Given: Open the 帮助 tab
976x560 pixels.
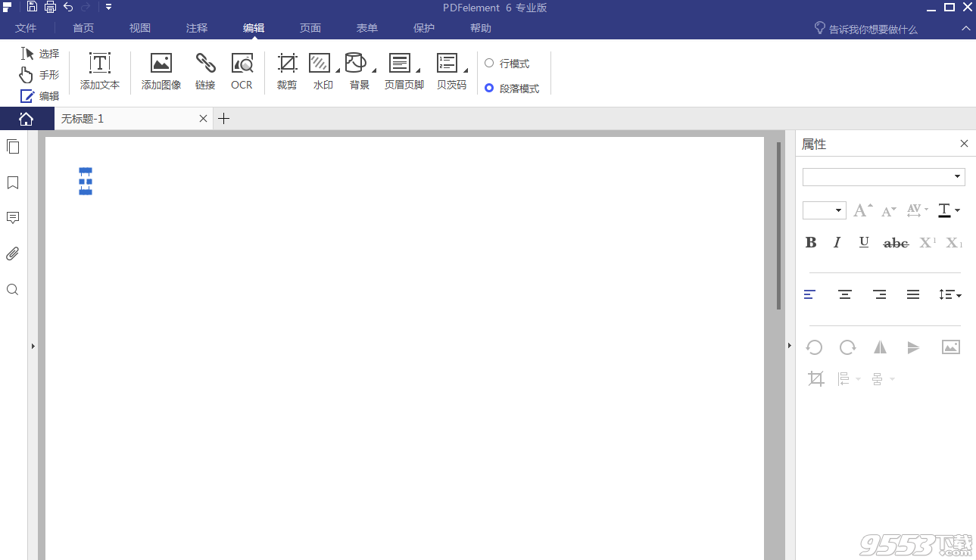Looking at the screenshot, I should click(x=481, y=28).
